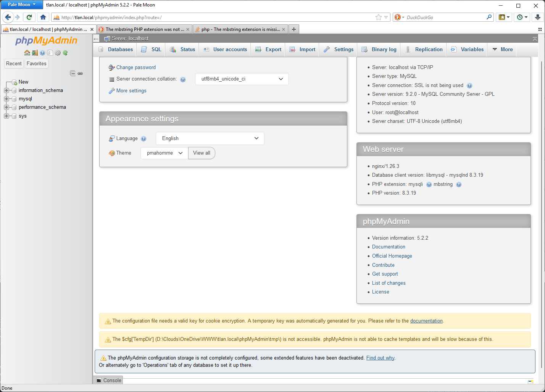Open the List of changes link
Viewport: 545px width, 392px height.
[x=389, y=283]
